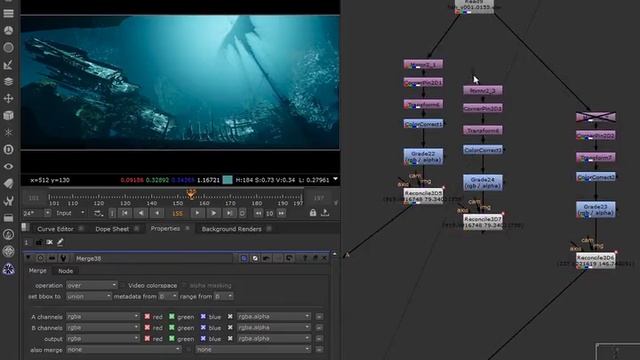The image size is (640, 360).
Task: Open the 3D nodes cube icon
Action: (x=8, y=116)
